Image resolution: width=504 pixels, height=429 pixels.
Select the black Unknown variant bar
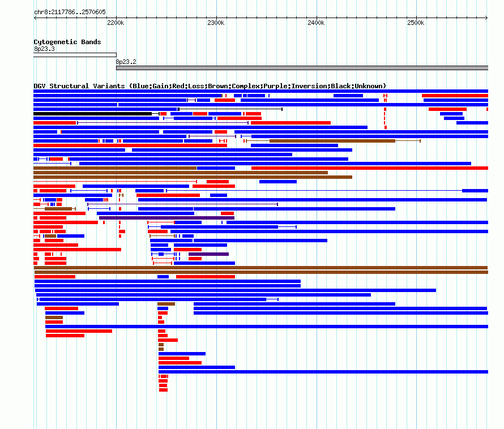point(92,114)
